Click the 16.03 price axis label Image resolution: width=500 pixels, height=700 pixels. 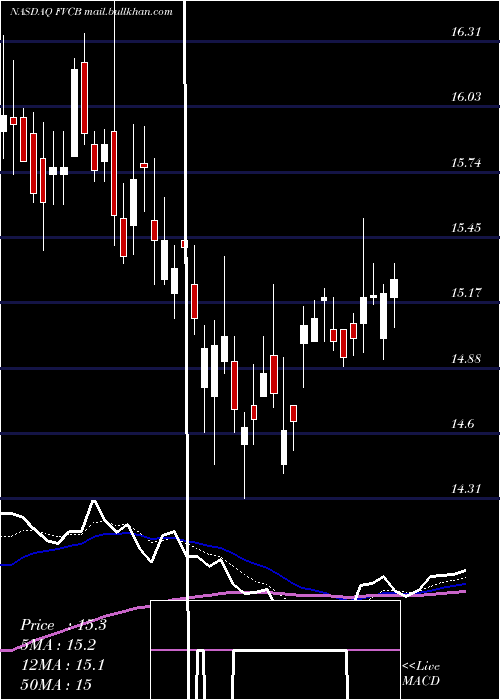click(x=466, y=97)
